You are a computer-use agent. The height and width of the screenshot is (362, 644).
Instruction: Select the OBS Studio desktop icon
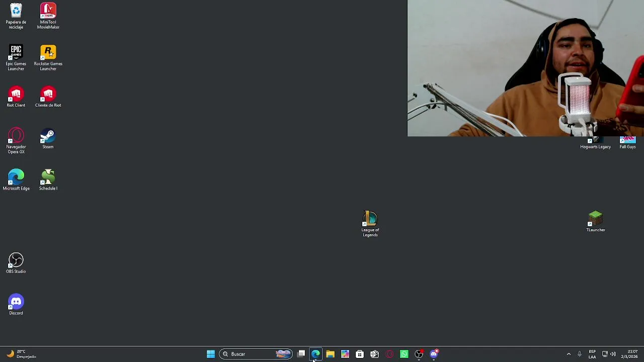tap(16, 263)
